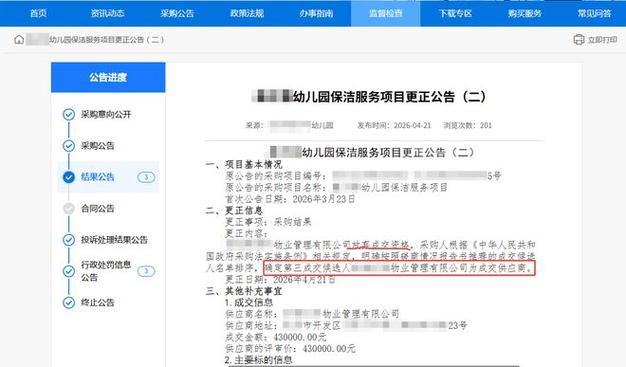The width and height of the screenshot is (626, 367).
Task: Select 行政处罚信息公告 in progress list
Action: click(x=106, y=271)
